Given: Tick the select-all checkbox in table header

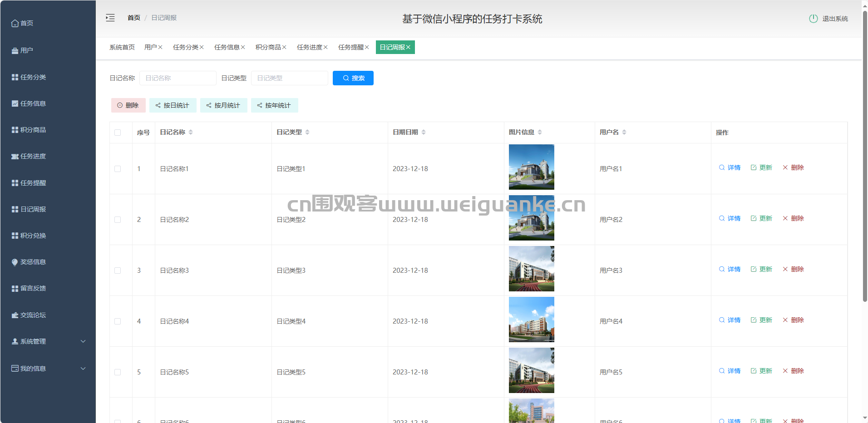Looking at the screenshot, I should coord(118,133).
